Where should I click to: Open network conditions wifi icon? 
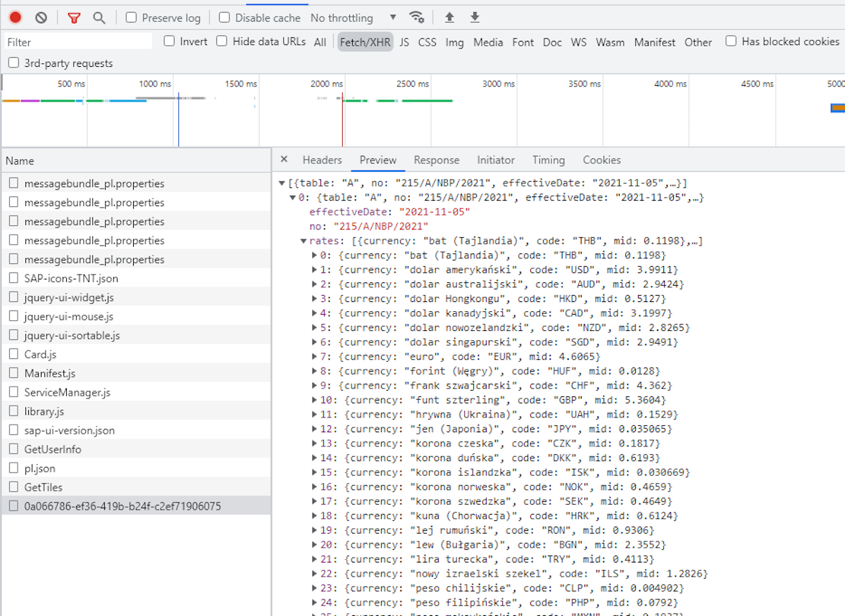pyautogui.click(x=417, y=18)
